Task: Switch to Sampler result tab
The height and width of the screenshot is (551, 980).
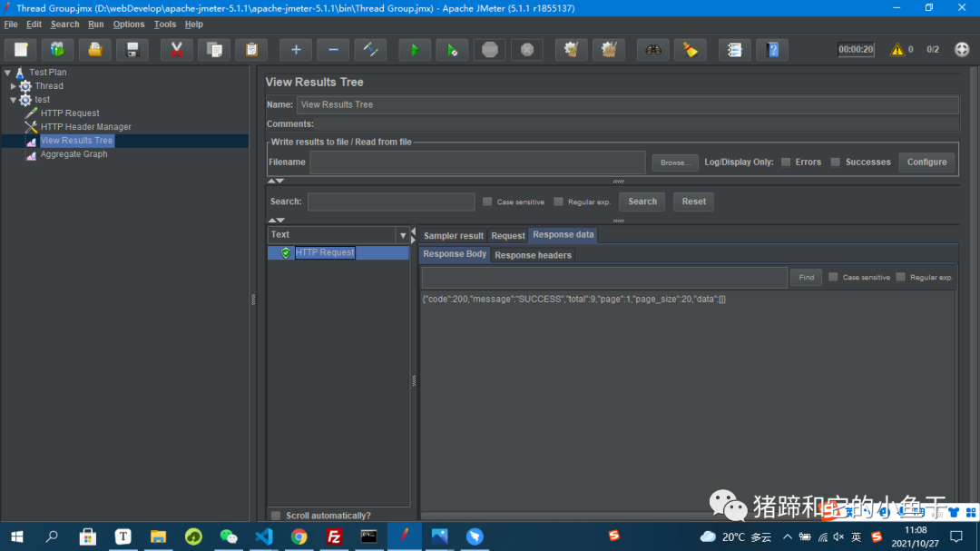Action: pyautogui.click(x=453, y=236)
